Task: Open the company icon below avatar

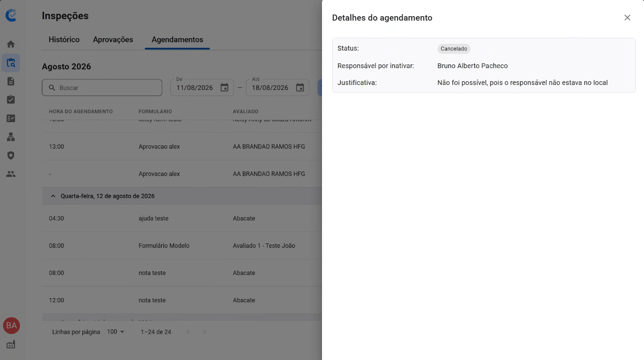Action: [11, 344]
